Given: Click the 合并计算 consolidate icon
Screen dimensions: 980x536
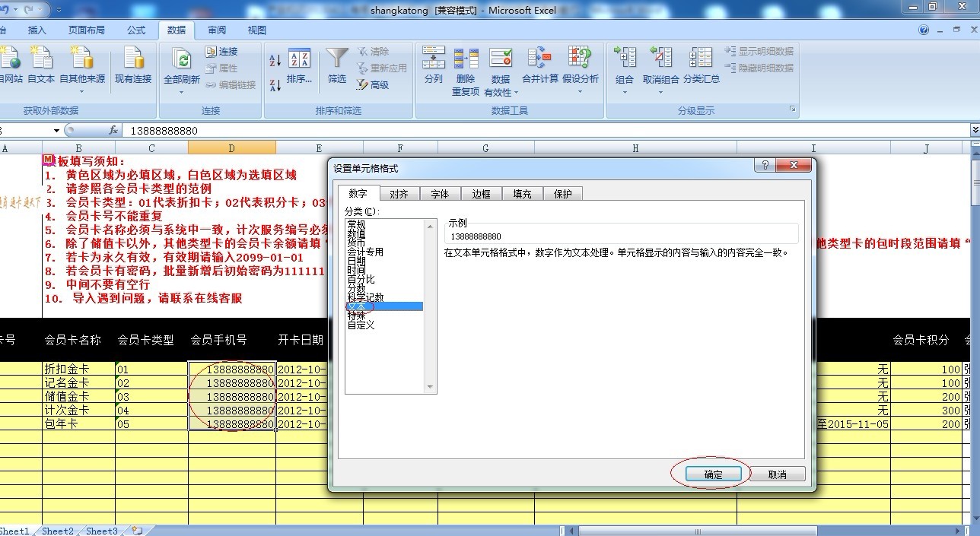Looking at the screenshot, I should click(539, 59).
